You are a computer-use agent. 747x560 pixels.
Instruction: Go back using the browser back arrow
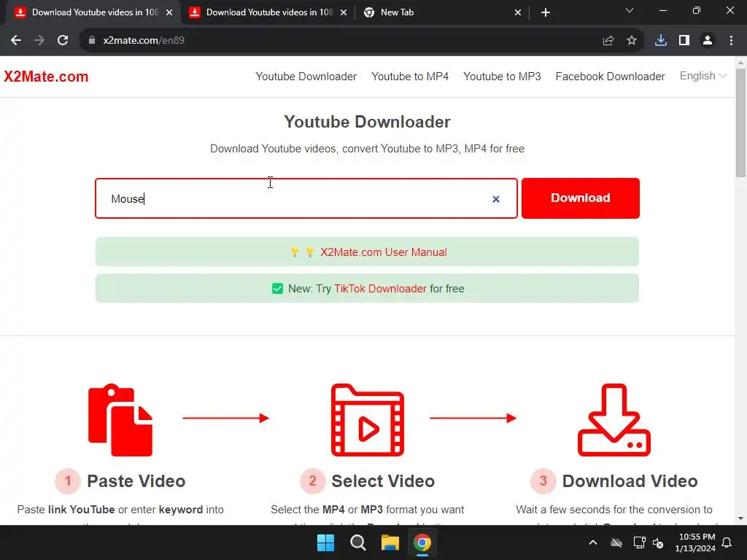16,41
